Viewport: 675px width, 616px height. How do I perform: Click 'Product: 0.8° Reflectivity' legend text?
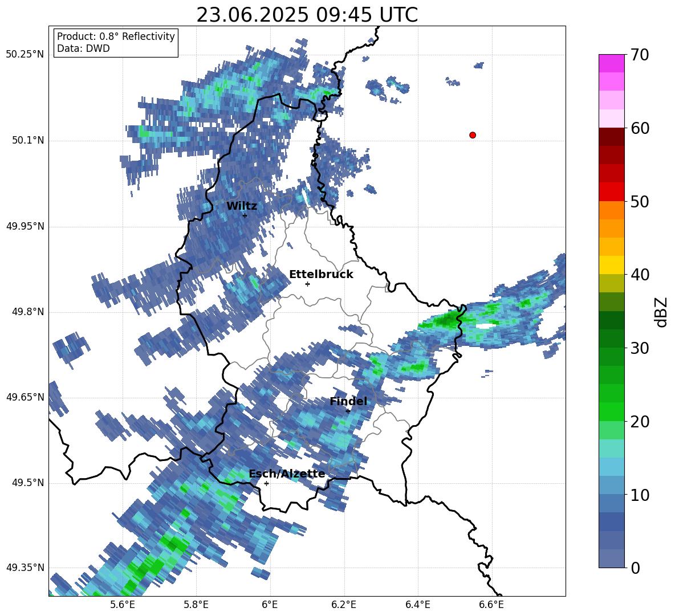116,36
